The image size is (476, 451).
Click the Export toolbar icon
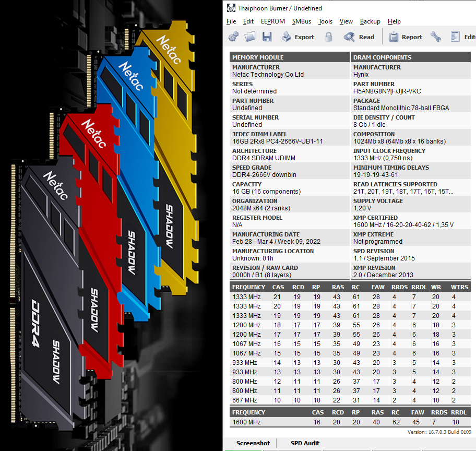(x=286, y=37)
